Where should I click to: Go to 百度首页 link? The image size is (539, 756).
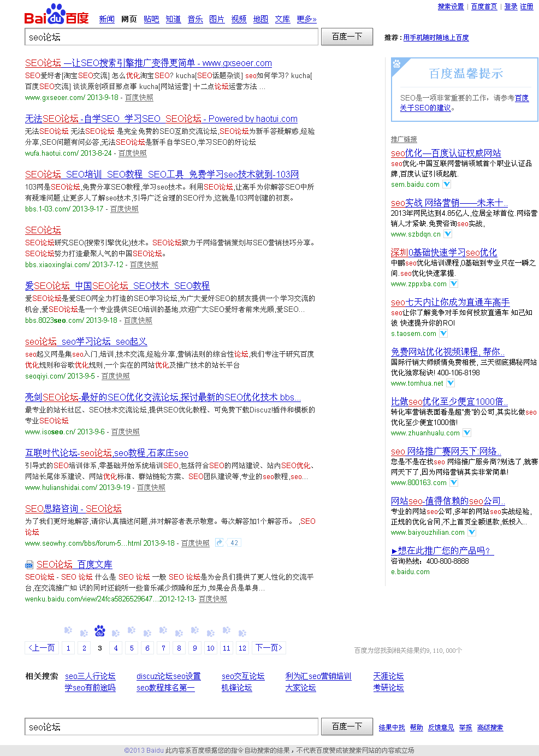(x=484, y=7)
